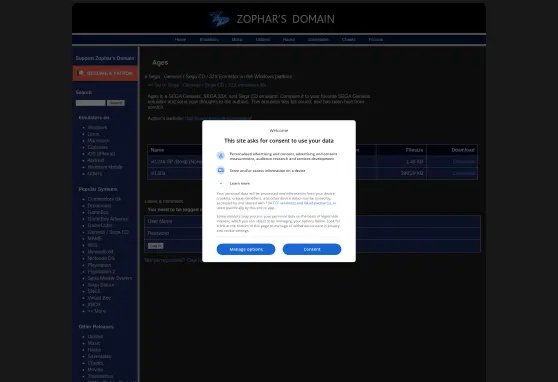Screen dimensions: 558x382
Task: Click the go-to Sega Genesis emulators list link
Action: (x=207, y=85)
